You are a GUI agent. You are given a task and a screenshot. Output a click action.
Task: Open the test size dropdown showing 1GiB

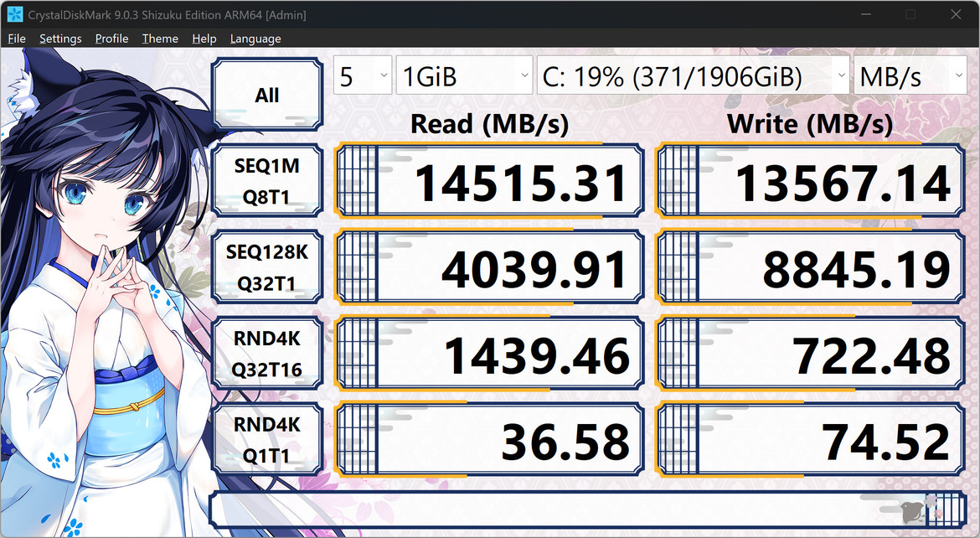click(464, 75)
